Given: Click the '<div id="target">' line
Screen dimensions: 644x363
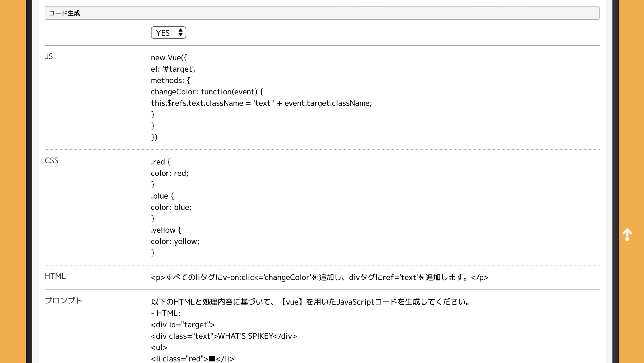Looking at the screenshot, I should [183, 325].
